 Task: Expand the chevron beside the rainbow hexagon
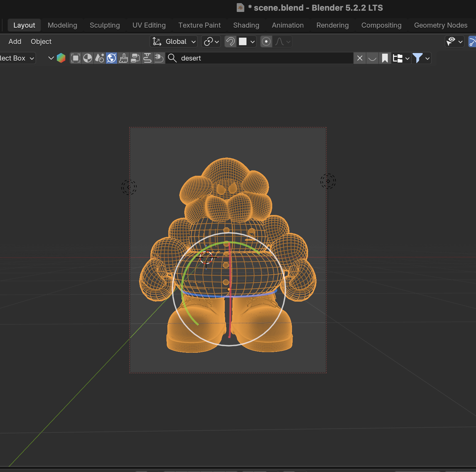(x=51, y=58)
